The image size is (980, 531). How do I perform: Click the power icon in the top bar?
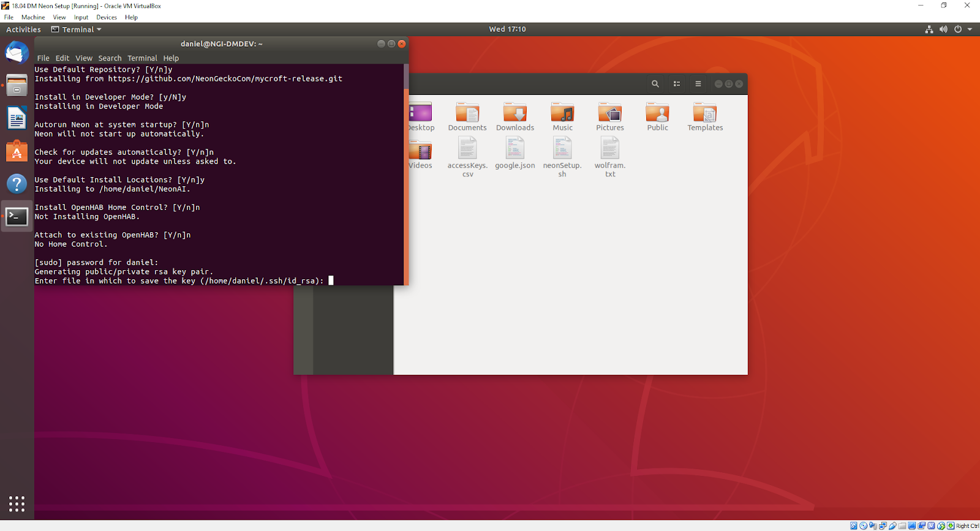pos(958,29)
